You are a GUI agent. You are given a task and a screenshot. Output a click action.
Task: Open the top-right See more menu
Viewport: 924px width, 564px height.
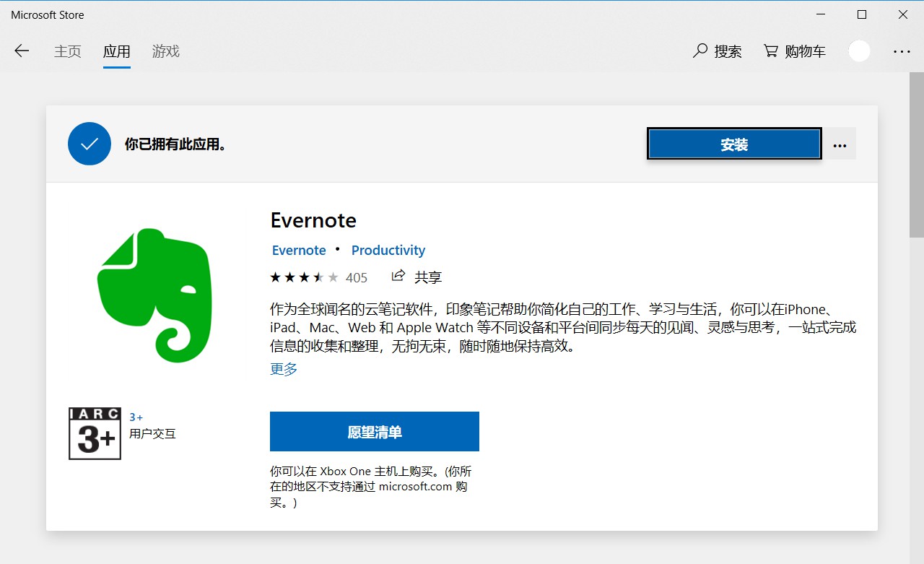[902, 51]
